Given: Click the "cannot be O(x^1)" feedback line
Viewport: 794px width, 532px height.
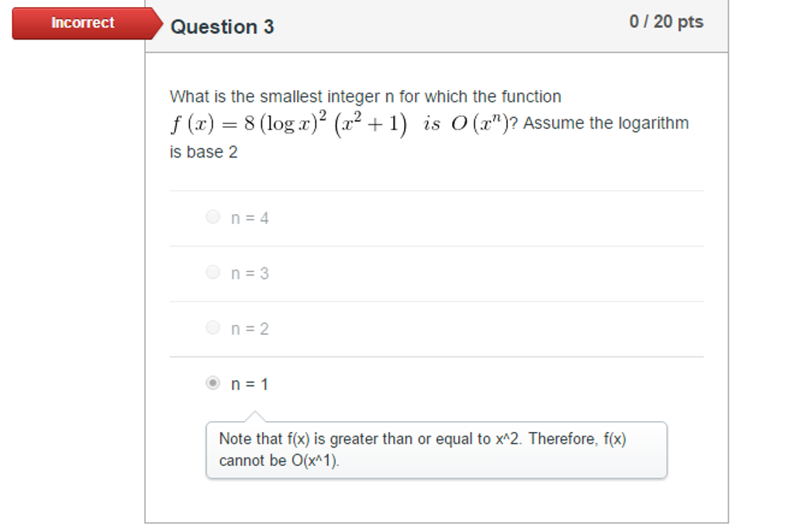Looking at the screenshot, I should coord(279,461).
